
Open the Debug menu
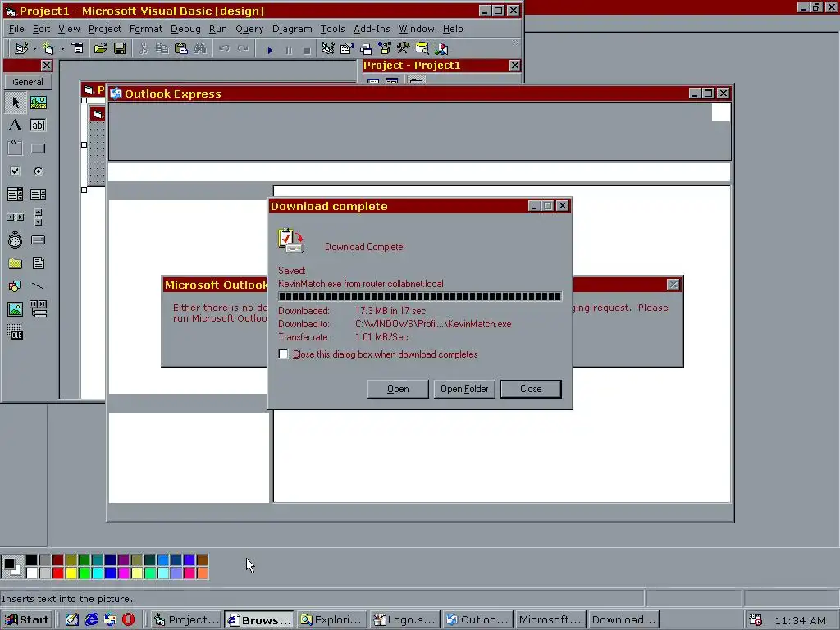(185, 29)
